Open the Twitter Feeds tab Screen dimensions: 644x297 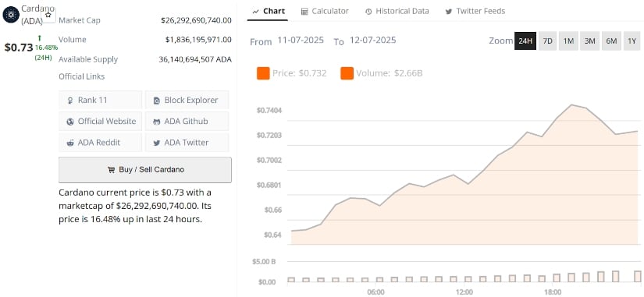click(475, 12)
